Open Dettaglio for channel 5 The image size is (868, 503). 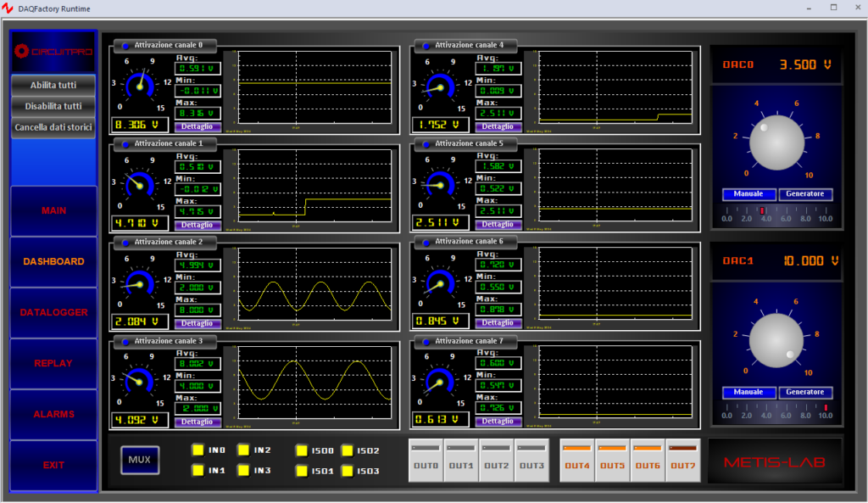(498, 225)
